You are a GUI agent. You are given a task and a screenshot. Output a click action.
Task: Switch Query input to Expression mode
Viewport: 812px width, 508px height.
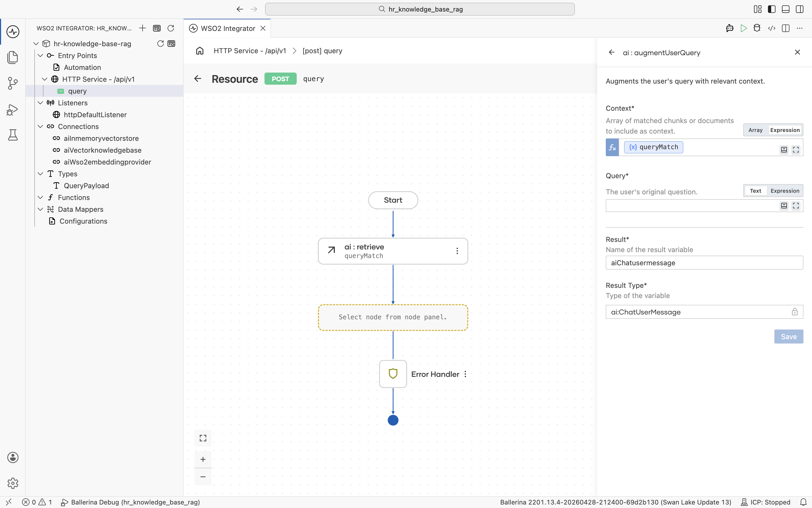click(785, 191)
